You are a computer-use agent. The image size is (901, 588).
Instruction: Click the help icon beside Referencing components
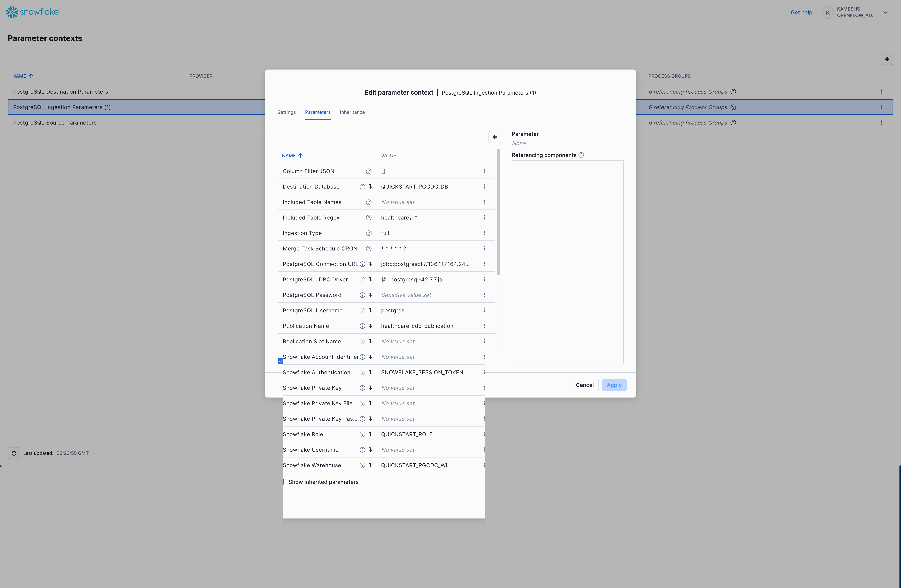pos(581,155)
